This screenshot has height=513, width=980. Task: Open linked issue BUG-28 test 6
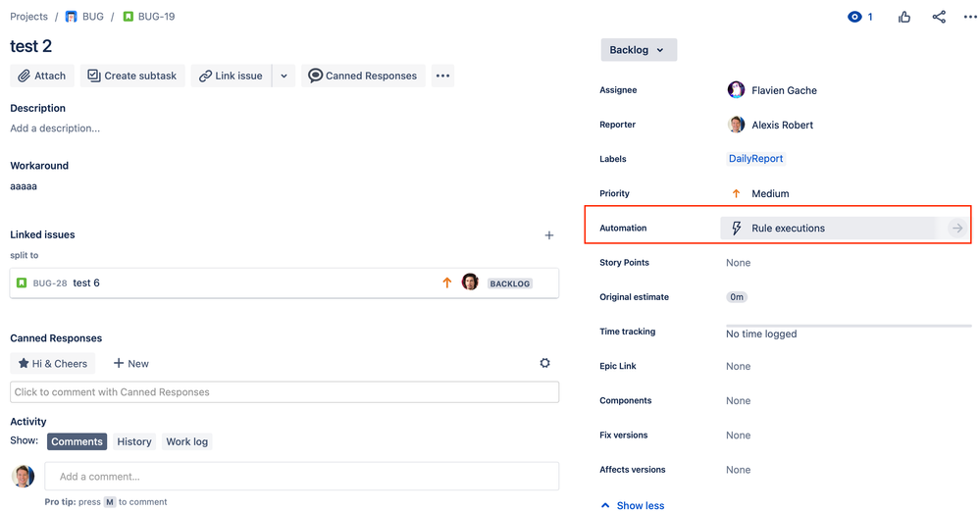coord(284,283)
